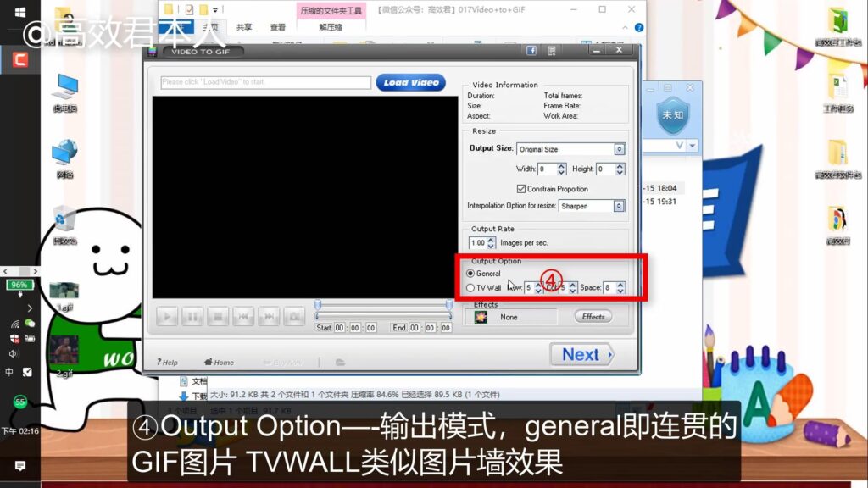Click the flower effect preview thumbnail
This screenshot has width=868, height=488.
pos(481,317)
